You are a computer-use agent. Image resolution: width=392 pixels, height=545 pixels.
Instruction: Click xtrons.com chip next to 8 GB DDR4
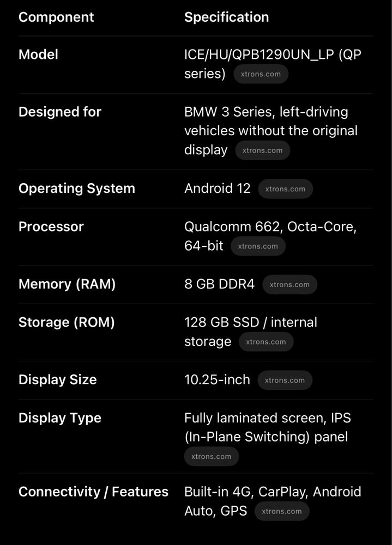click(290, 284)
